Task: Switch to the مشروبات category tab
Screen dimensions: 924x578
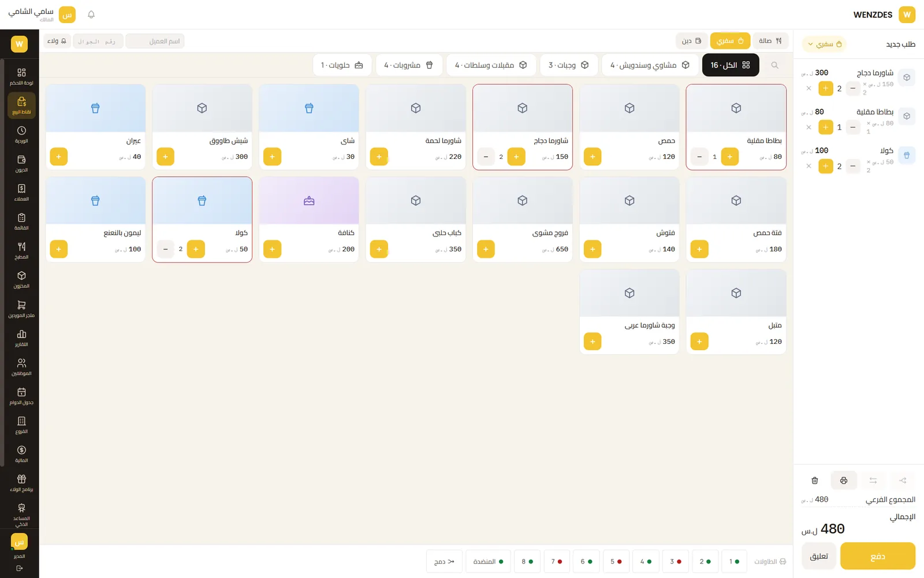Action: pyautogui.click(x=409, y=65)
